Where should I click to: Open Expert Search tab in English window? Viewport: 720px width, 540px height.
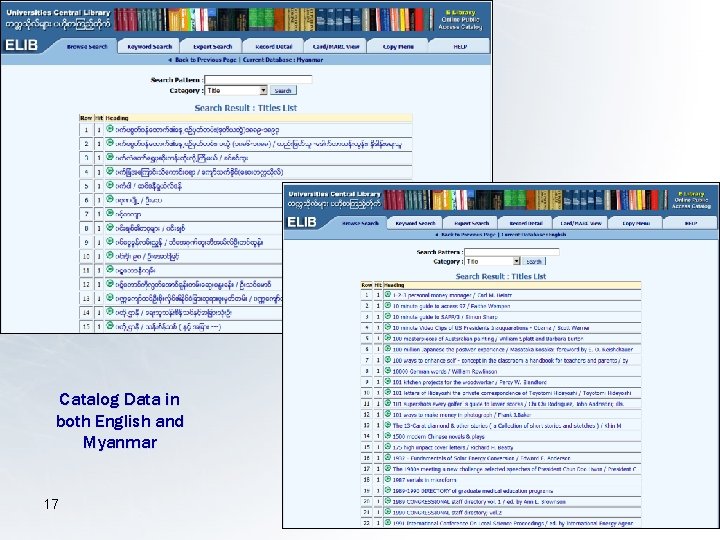pos(471,223)
